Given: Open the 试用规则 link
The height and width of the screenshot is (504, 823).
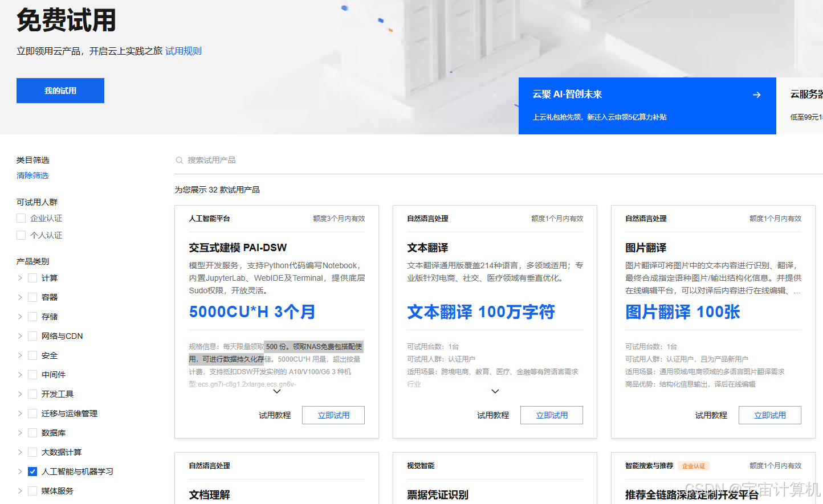Looking at the screenshot, I should [184, 51].
